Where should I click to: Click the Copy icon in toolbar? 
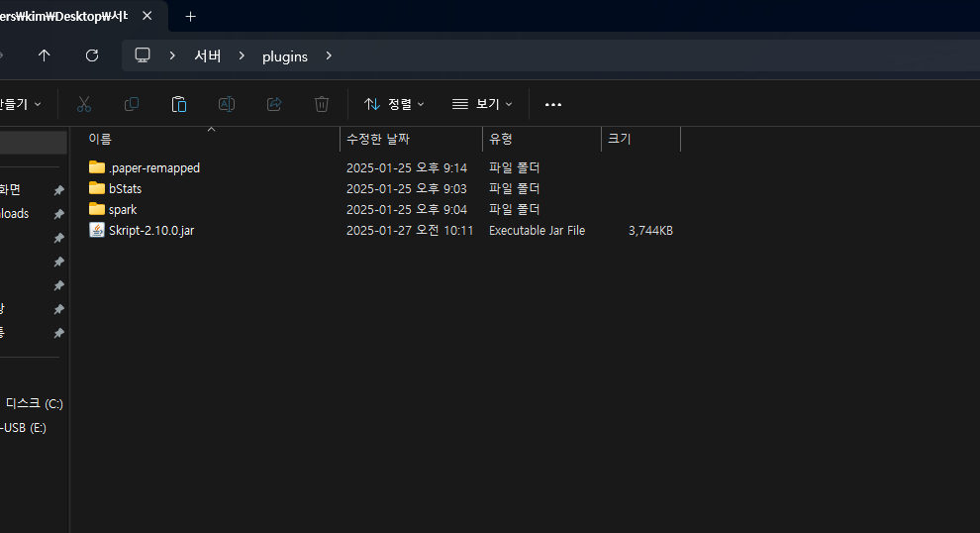click(132, 104)
